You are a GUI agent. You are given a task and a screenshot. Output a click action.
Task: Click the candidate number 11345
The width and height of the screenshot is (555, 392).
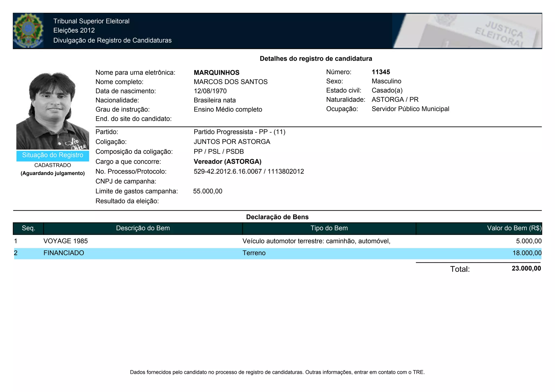pyautogui.click(x=381, y=72)
